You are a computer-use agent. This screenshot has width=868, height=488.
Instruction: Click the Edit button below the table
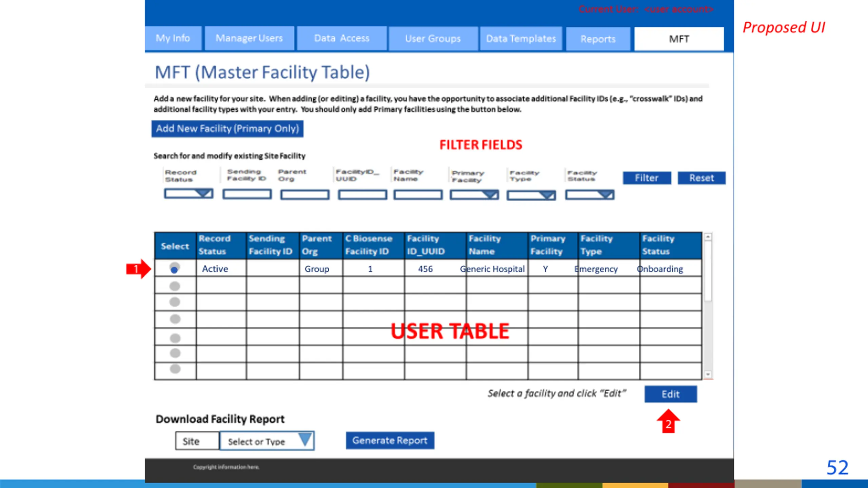pos(670,394)
